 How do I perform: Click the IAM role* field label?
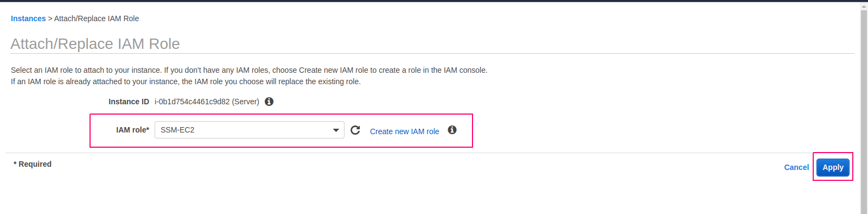[x=132, y=130]
